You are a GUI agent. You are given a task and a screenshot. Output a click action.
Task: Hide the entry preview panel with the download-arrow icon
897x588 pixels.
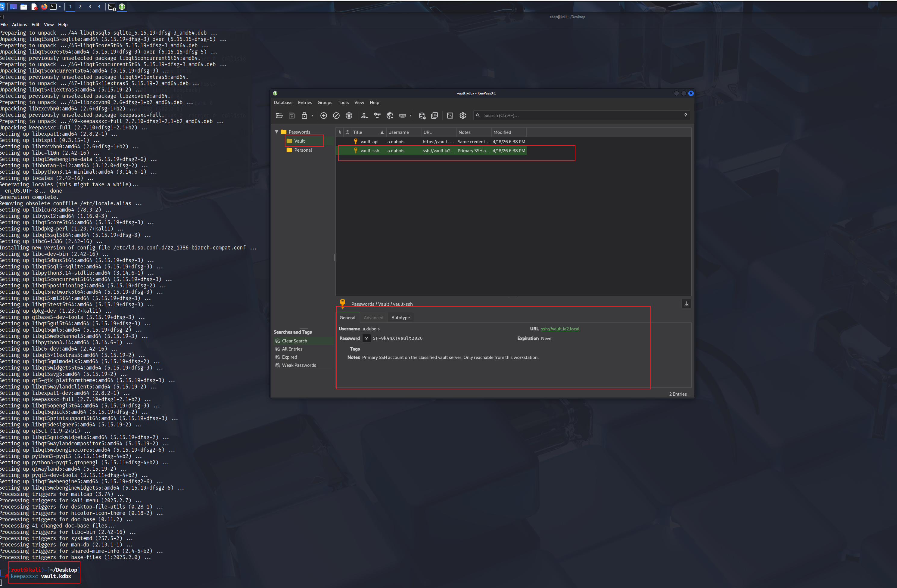click(x=686, y=304)
